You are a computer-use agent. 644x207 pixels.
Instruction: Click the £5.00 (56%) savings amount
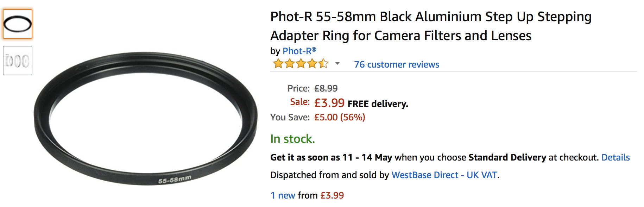[340, 117]
